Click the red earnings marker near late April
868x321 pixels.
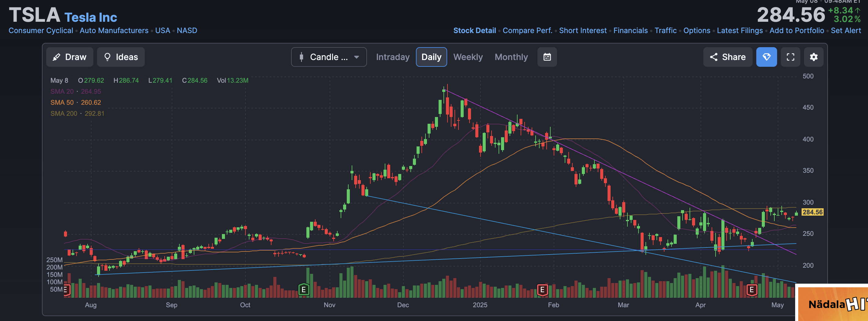click(x=751, y=289)
